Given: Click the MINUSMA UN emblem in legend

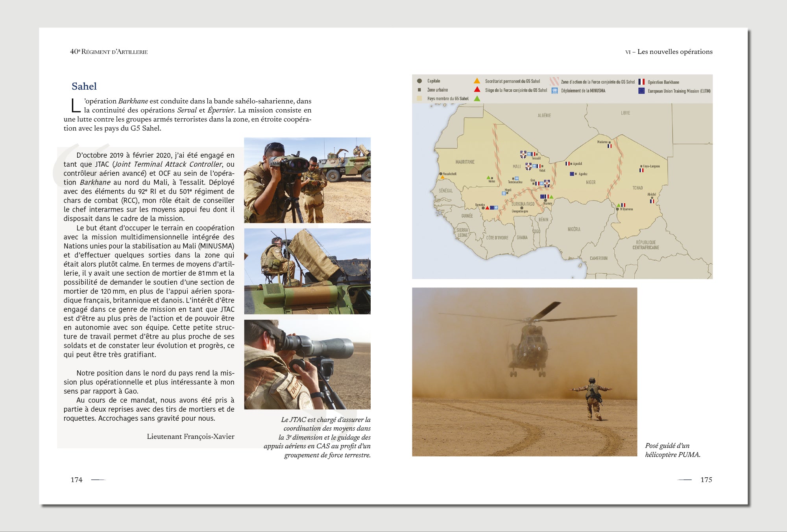Looking at the screenshot, I should click(x=554, y=91).
